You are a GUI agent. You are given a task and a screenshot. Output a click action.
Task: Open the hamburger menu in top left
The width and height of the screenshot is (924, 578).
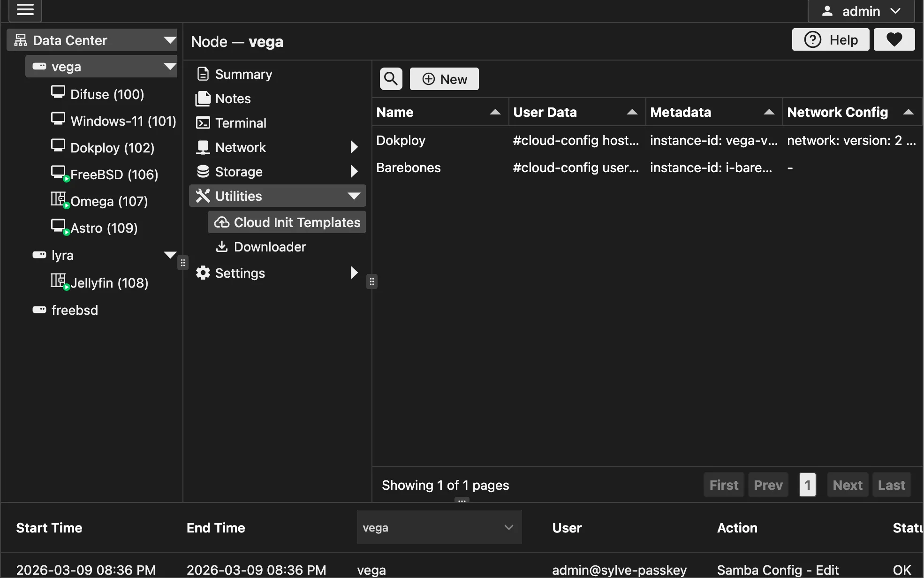25,10
